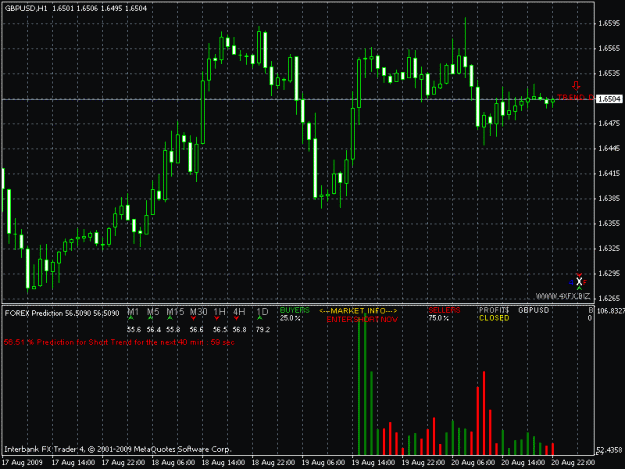The width and height of the screenshot is (625, 469).
Task: Click the 106.8327 indicator scale value
Action: click(x=610, y=311)
